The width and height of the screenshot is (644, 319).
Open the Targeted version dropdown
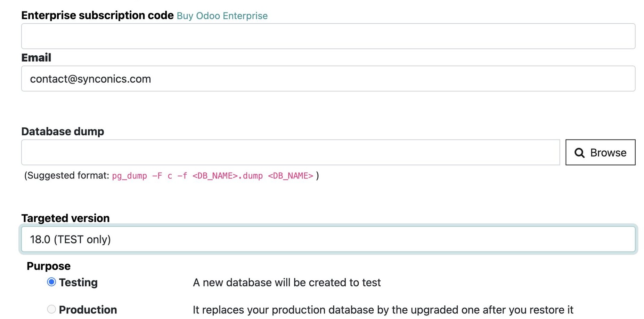coord(328,239)
